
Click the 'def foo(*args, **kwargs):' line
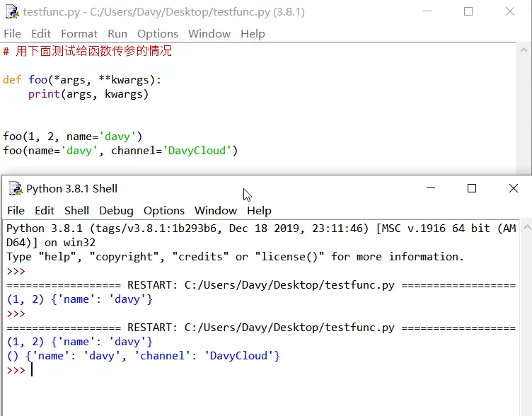tap(82, 80)
